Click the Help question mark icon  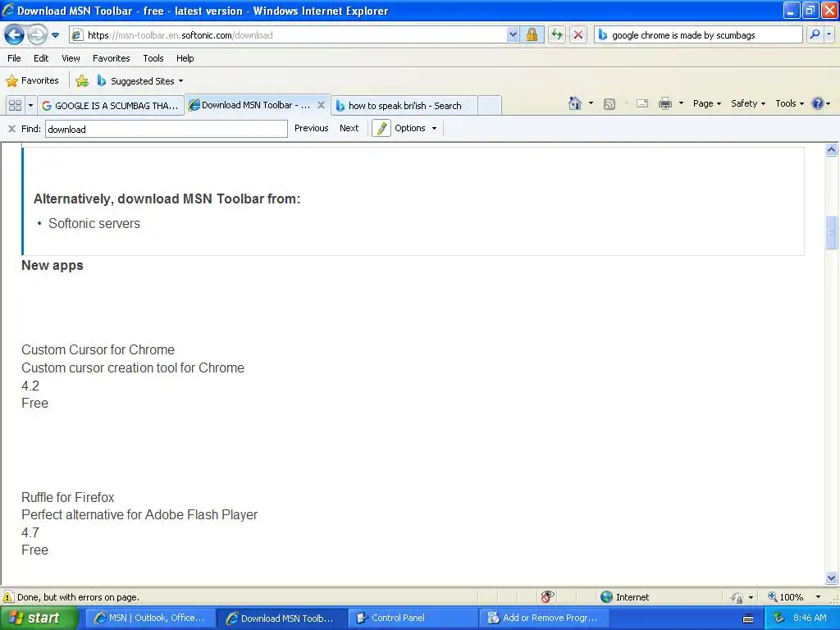[x=818, y=103]
